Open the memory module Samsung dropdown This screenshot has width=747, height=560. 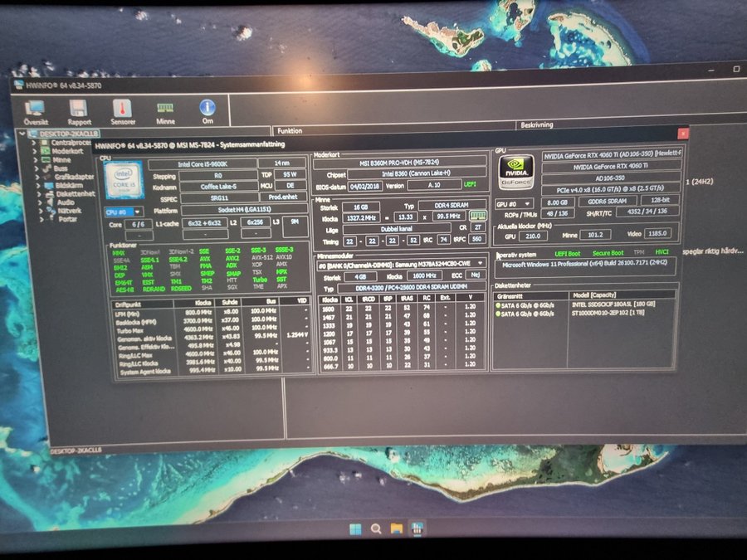coord(402,263)
